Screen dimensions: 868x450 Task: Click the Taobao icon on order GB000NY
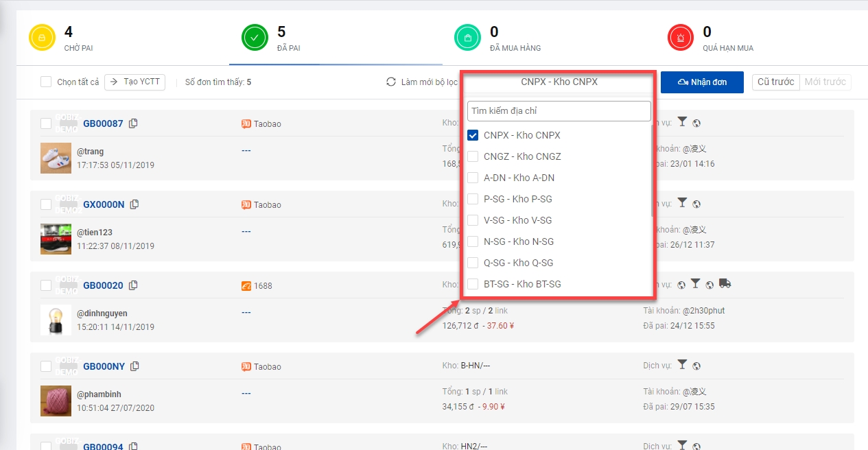tap(246, 367)
